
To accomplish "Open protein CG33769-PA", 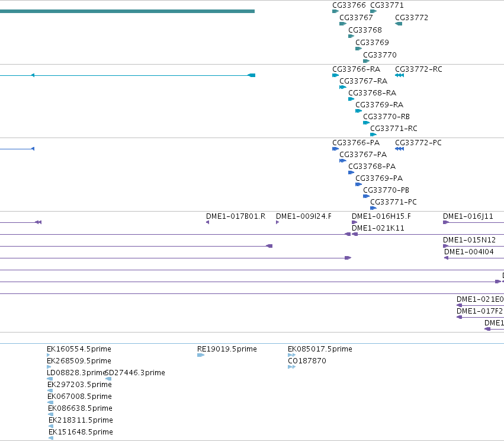I will [x=379, y=178].
